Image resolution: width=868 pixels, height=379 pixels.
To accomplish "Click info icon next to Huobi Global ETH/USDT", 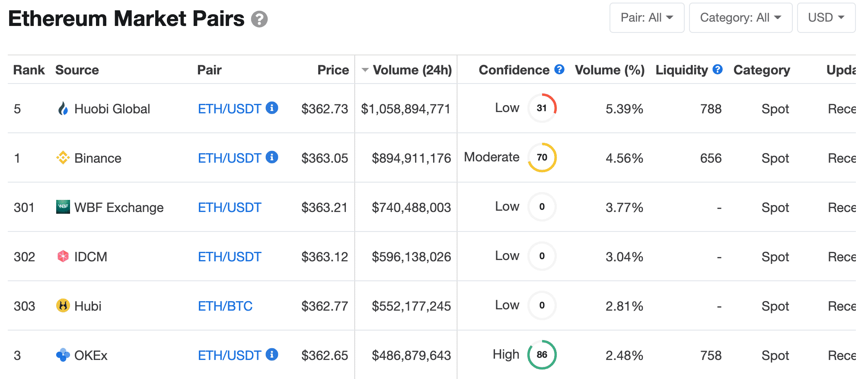I will tap(272, 108).
